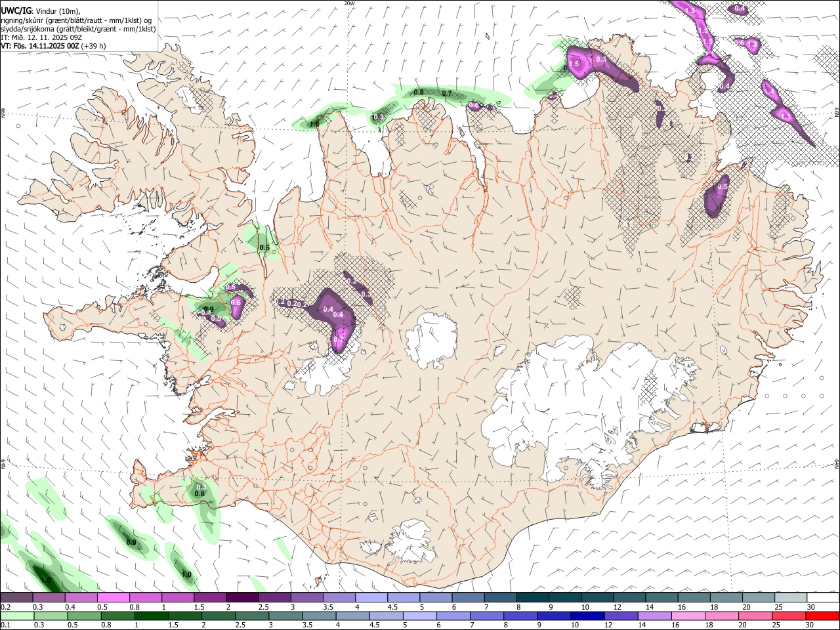
Task: Select the rain legend swatch labeled 6
Action: tap(452, 616)
